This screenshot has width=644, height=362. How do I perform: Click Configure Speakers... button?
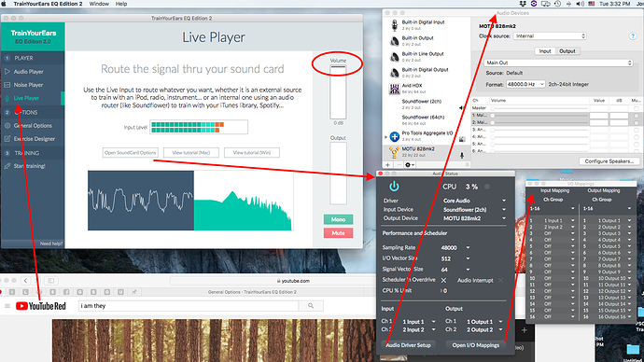tap(609, 161)
